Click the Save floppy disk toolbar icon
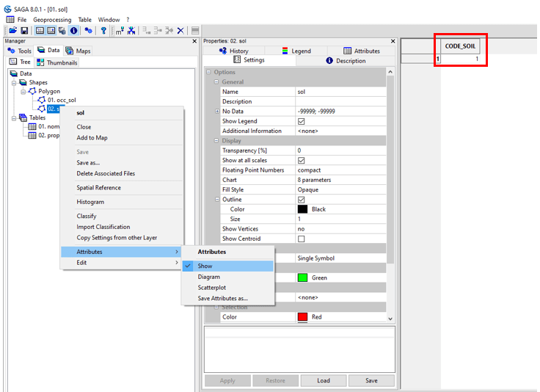 [x=24, y=30]
